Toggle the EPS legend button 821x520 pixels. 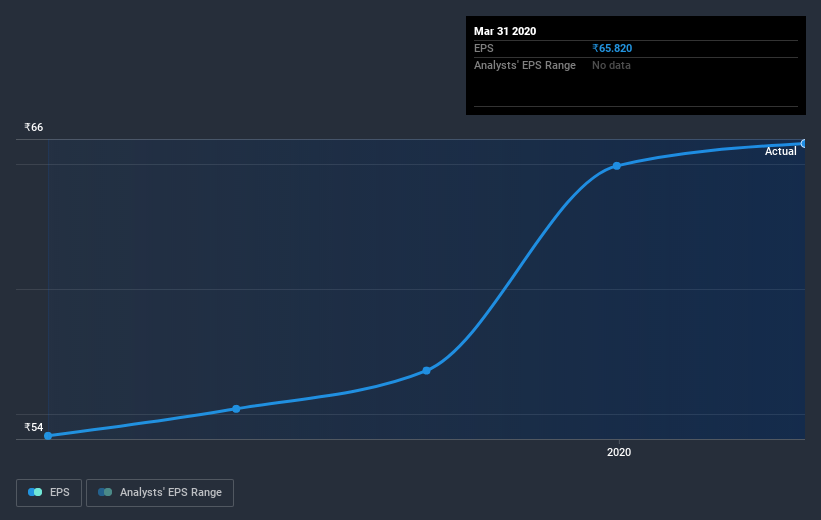(x=49, y=493)
